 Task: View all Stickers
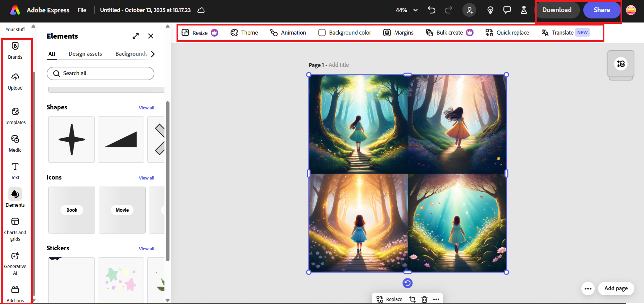(x=146, y=249)
